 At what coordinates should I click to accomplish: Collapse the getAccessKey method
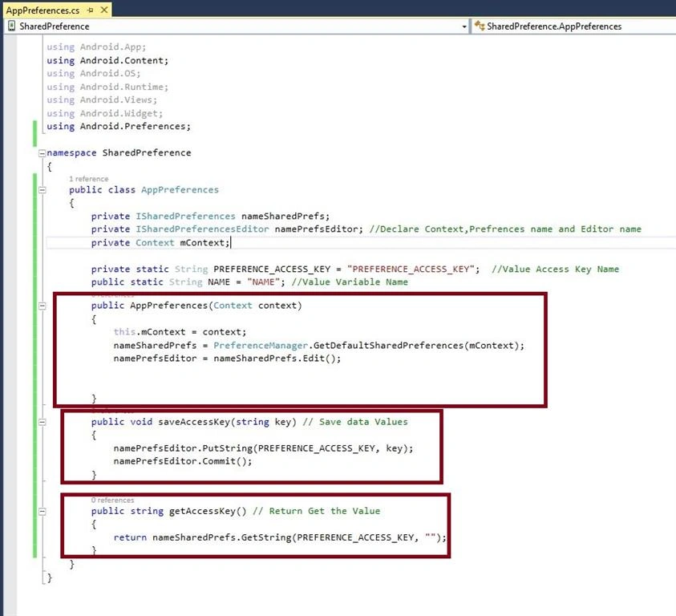click(x=42, y=511)
